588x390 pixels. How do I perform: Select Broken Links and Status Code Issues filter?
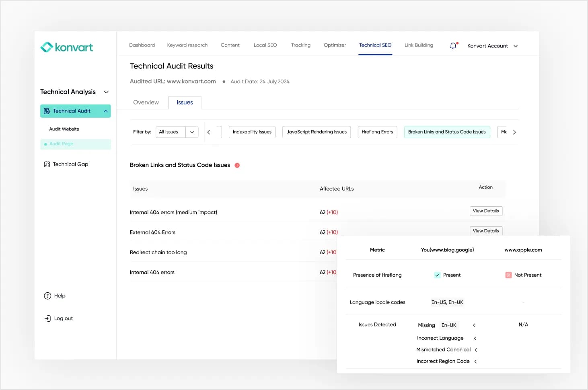(447, 132)
